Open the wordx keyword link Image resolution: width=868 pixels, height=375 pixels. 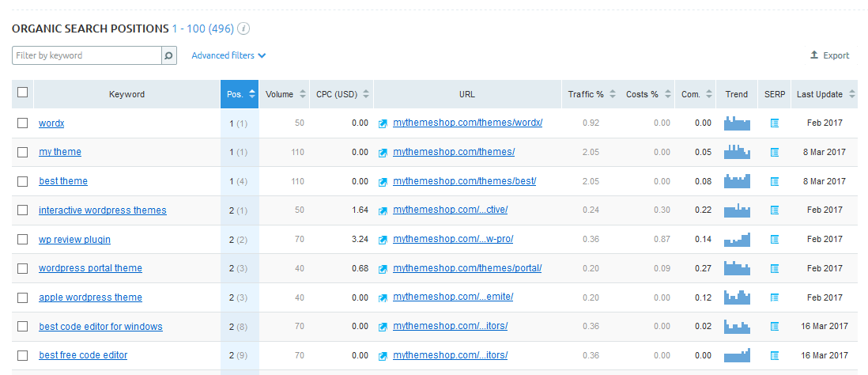(51, 123)
